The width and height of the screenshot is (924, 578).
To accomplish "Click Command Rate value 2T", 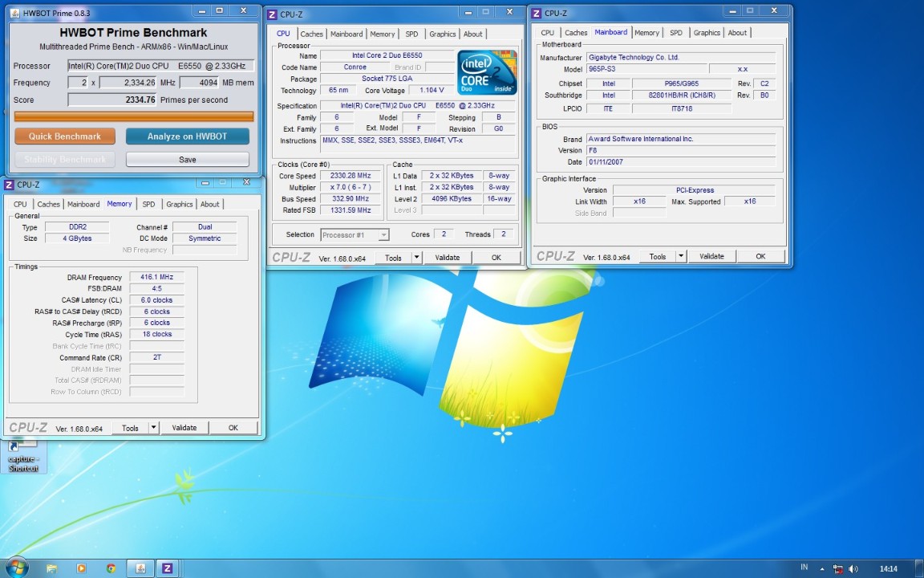I will 156,357.
